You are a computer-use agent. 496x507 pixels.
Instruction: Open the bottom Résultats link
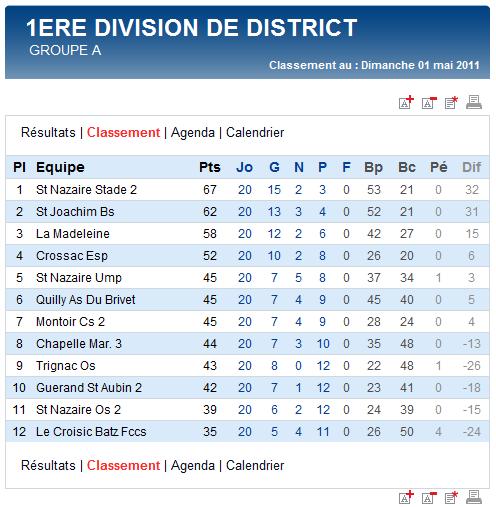(48, 466)
